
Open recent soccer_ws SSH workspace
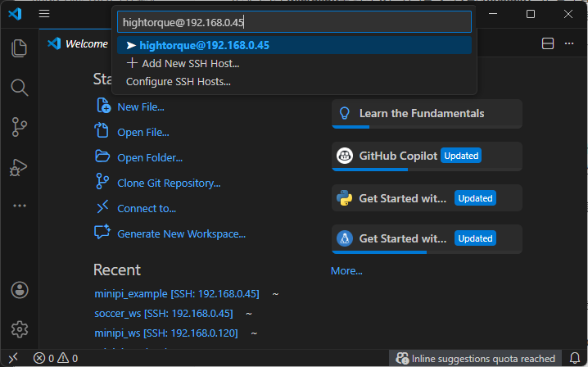[164, 313]
